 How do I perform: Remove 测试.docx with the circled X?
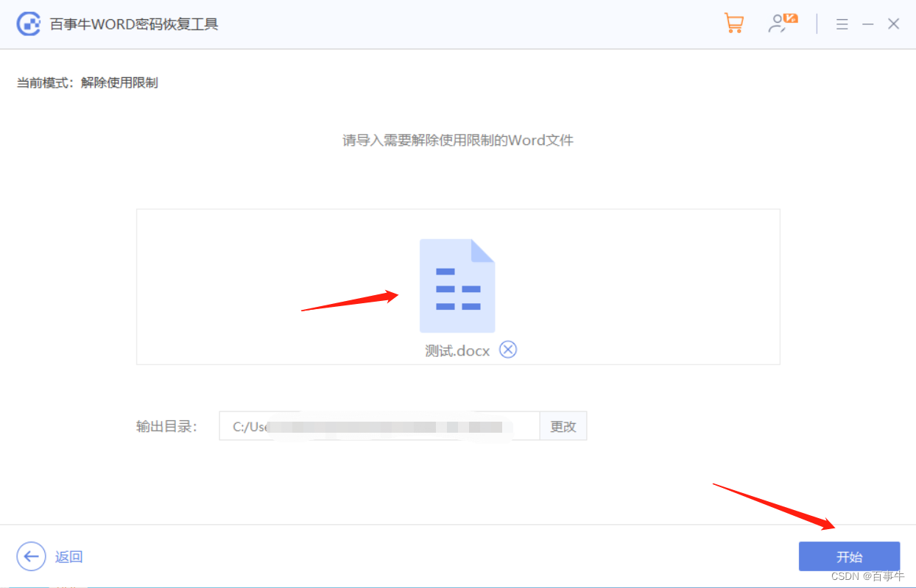point(508,350)
